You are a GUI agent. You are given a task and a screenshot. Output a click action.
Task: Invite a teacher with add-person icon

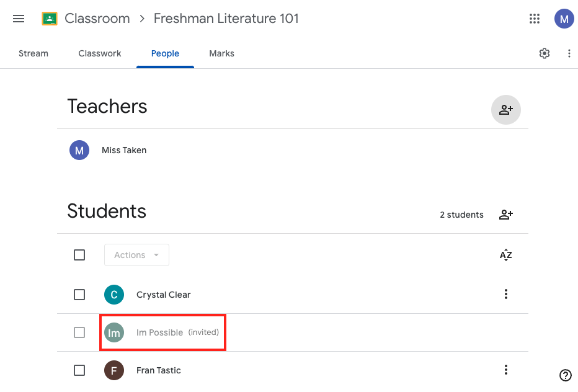pos(506,110)
